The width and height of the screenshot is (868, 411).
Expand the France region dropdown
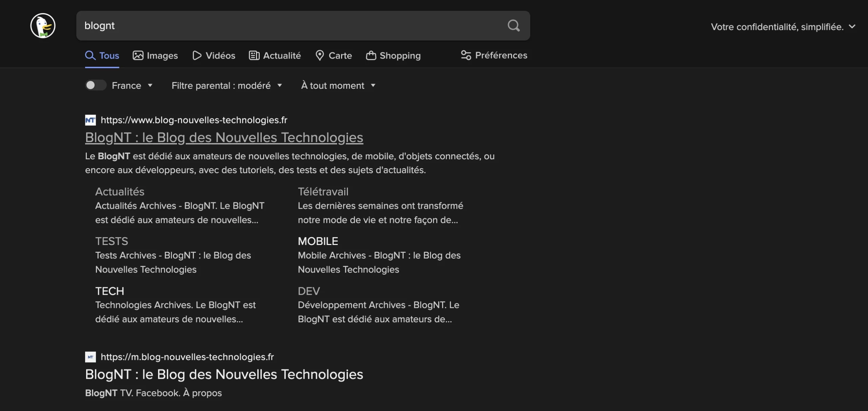coord(132,85)
